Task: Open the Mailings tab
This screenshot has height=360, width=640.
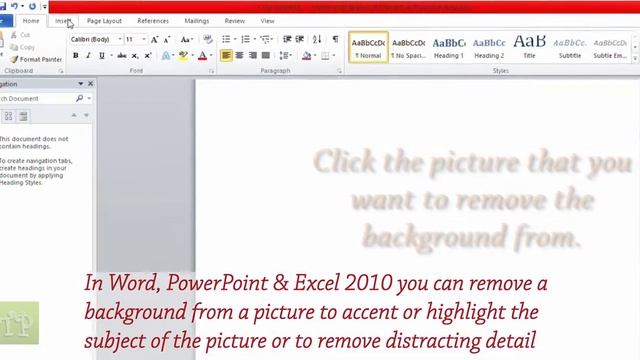Action: 197,21
